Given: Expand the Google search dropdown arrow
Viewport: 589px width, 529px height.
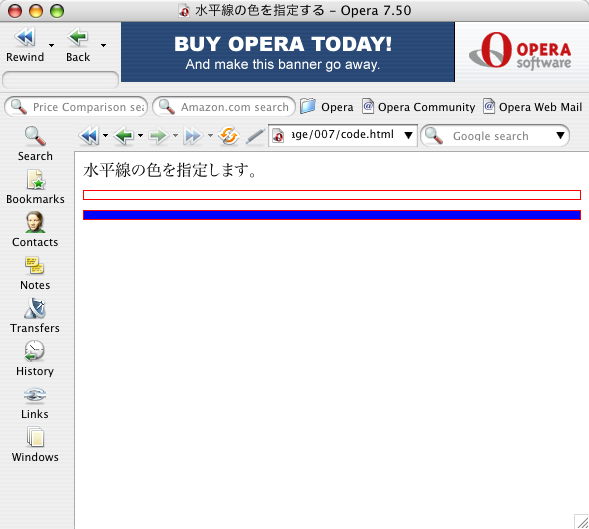Looking at the screenshot, I should 560,135.
